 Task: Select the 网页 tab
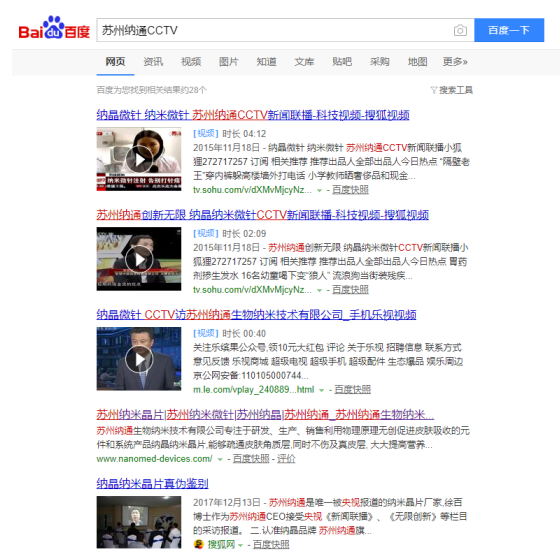tap(115, 62)
